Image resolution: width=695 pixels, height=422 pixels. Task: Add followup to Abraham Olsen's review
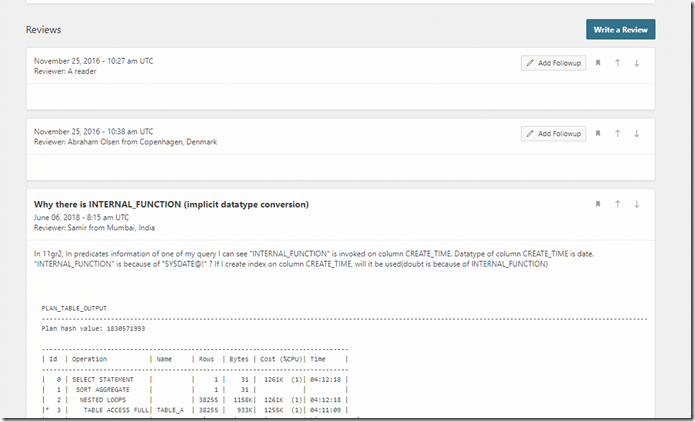coord(554,133)
